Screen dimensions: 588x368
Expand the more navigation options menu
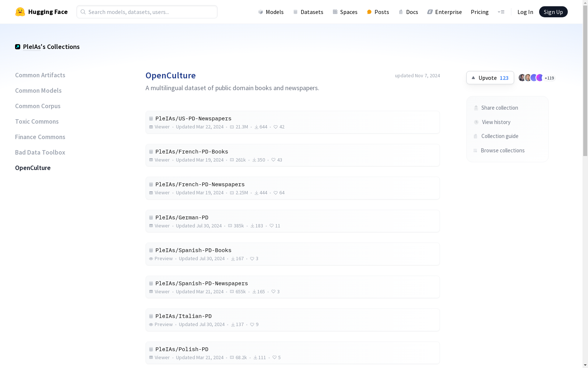pos(501,12)
